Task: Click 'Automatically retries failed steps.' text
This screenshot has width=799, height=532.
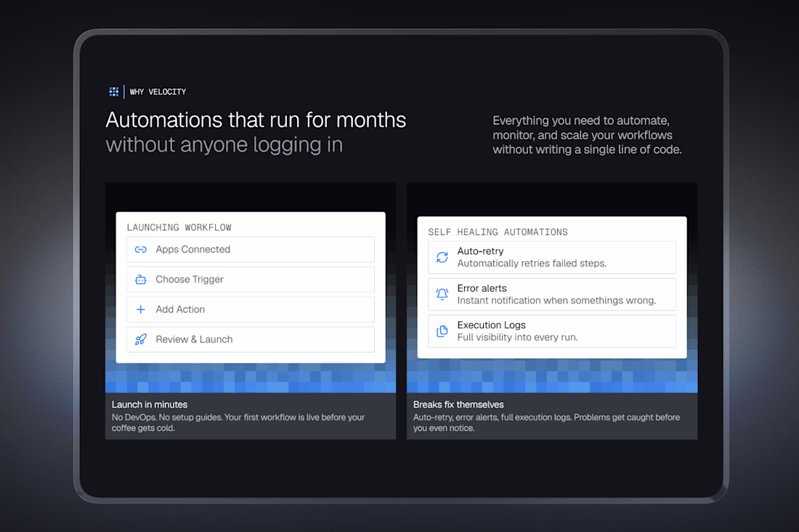Action: [532, 263]
